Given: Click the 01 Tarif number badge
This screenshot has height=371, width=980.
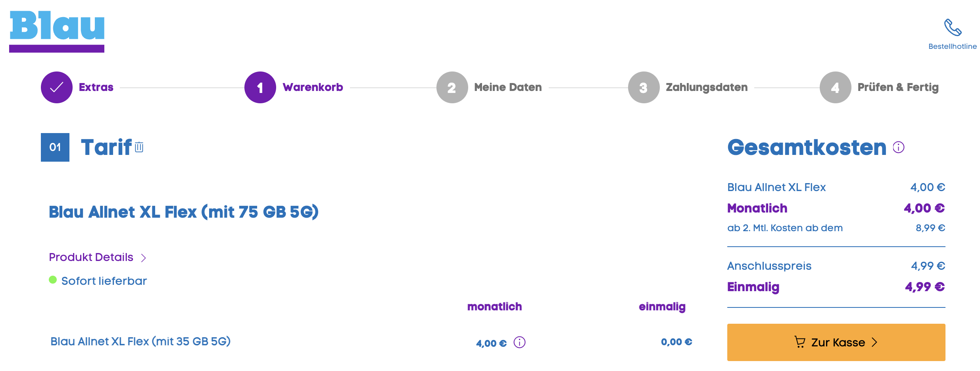Looking at the screenshot, I should coord(55,147).
